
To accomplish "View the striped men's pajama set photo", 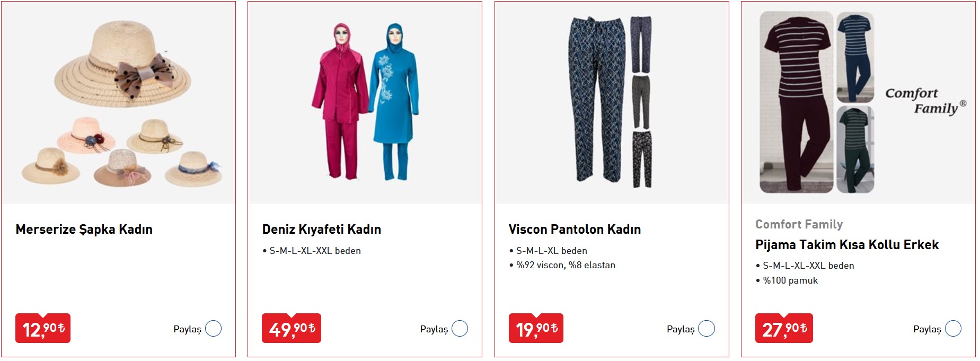I will tap(816, 102).
